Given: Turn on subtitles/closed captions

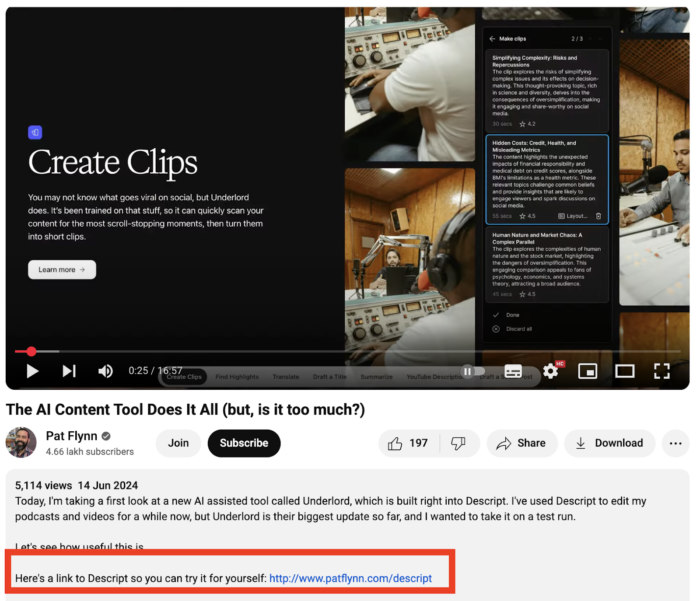Looking at the screenshot, I should [513, 371].
